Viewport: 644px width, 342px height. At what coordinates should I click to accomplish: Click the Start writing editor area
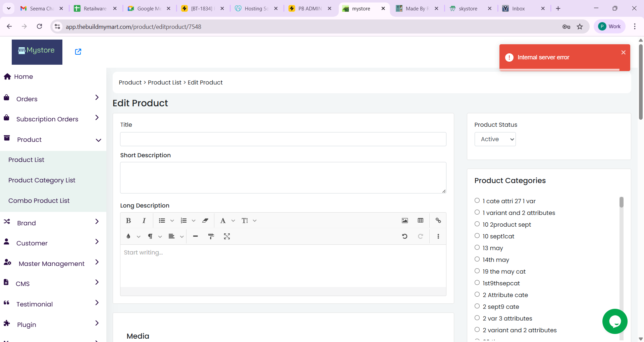pyautogui.click(x=283, y=266)
